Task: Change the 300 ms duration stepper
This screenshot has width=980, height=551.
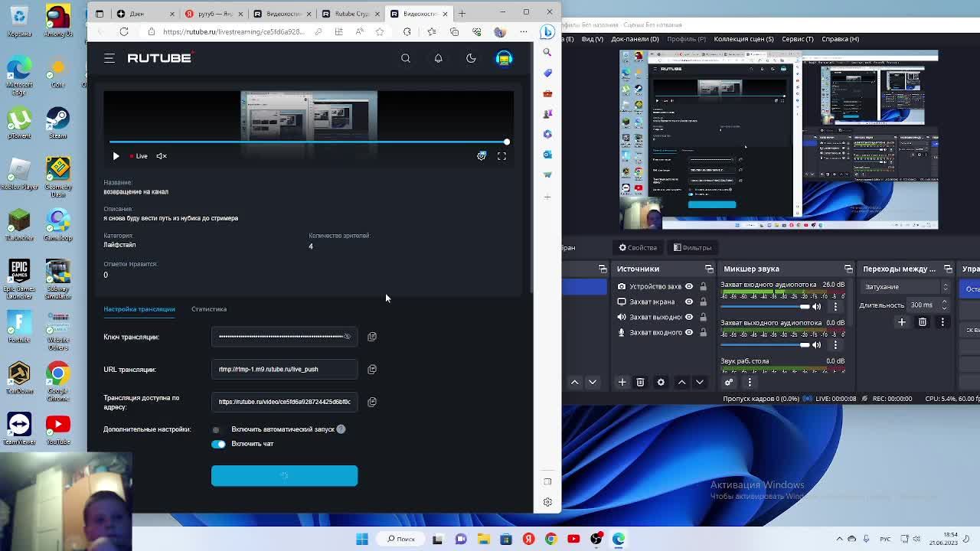Action: tap(944, 305)
